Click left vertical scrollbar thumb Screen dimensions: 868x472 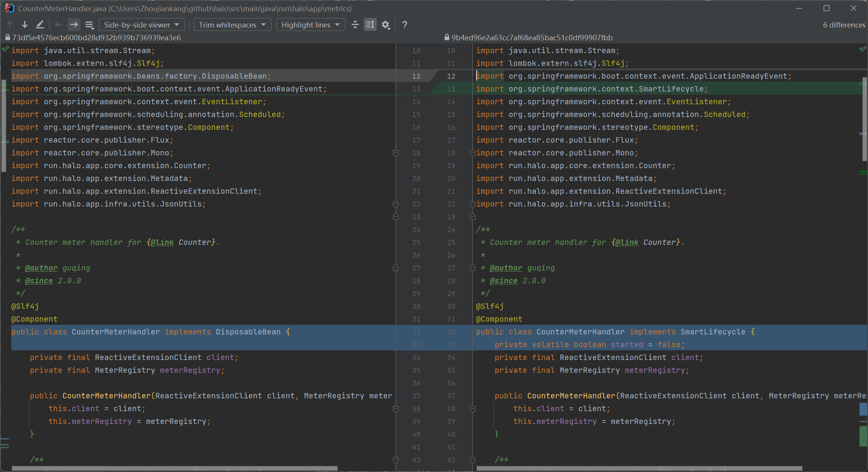coord(3,126)
